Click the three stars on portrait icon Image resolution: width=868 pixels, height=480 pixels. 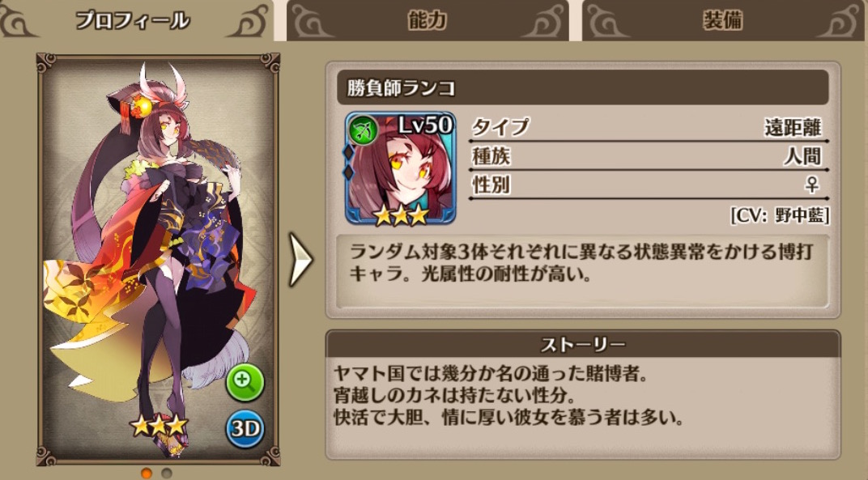[400, 215]
